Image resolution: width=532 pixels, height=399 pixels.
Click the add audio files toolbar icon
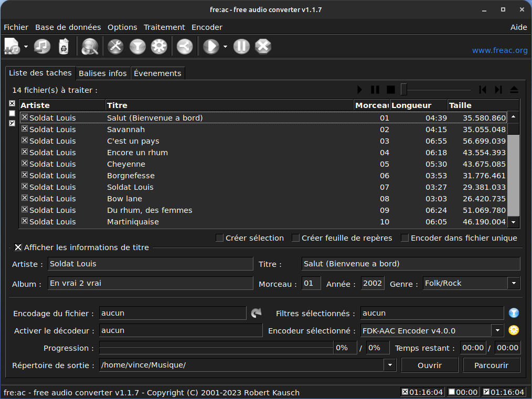tap(12, 47)
